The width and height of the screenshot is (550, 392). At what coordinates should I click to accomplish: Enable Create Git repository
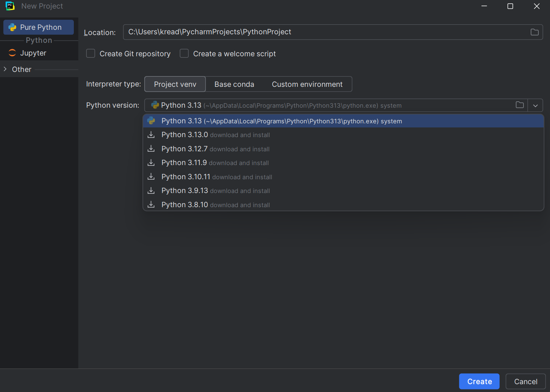[91, 53]
